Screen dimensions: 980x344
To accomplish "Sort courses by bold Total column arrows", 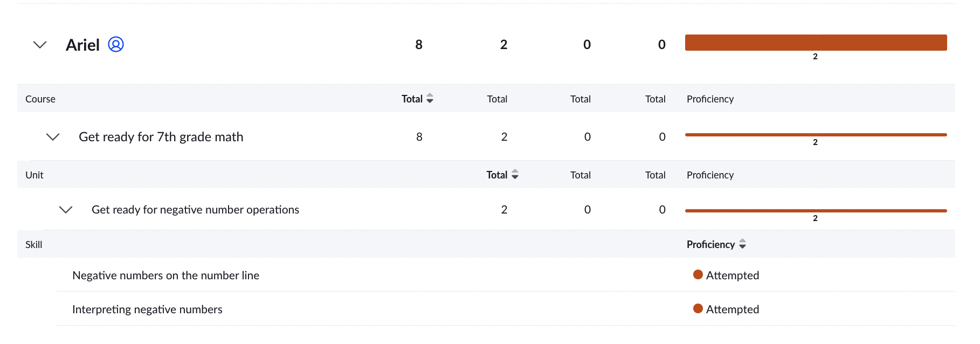I will pos(430,99).
